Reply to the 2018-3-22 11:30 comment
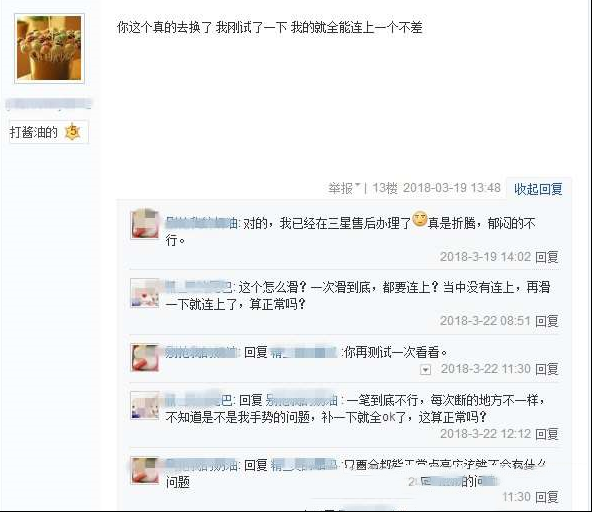Viewport: 592px width, 512px height. 547,369
